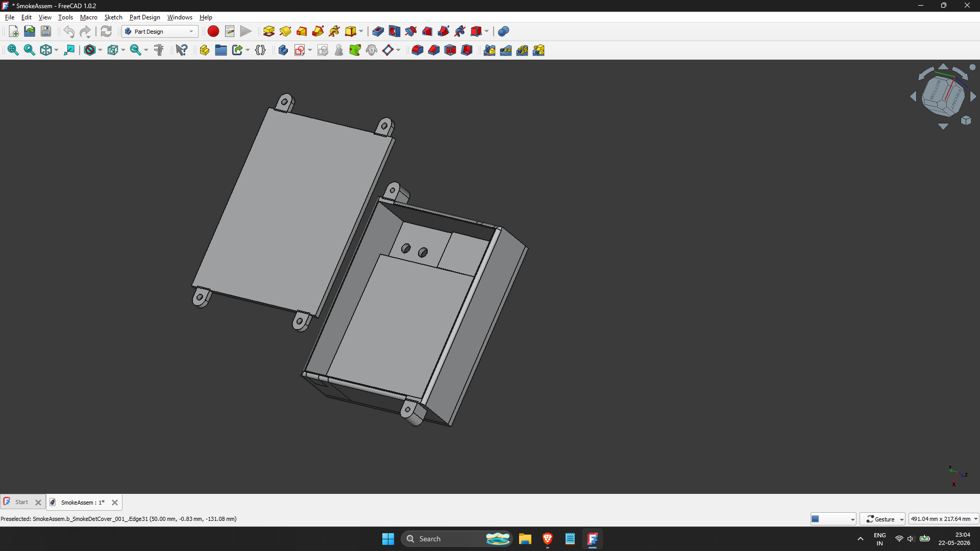Open the File menu
The width and height of the screenshot is (980, 551).
point(10,17)
